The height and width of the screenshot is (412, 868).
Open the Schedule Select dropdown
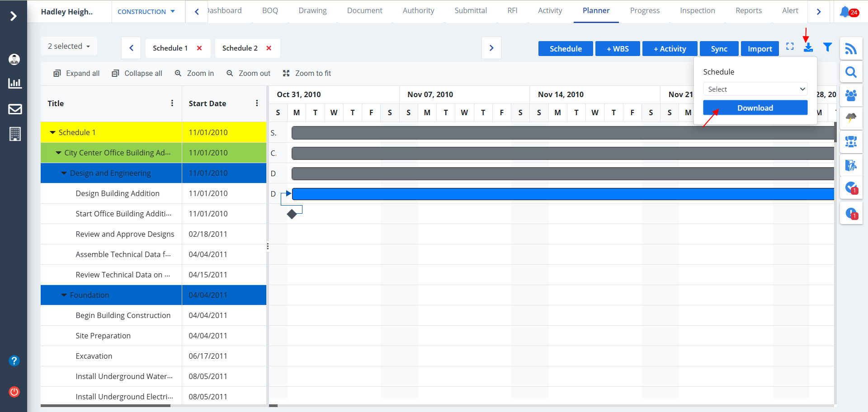[x=755, y=89]
